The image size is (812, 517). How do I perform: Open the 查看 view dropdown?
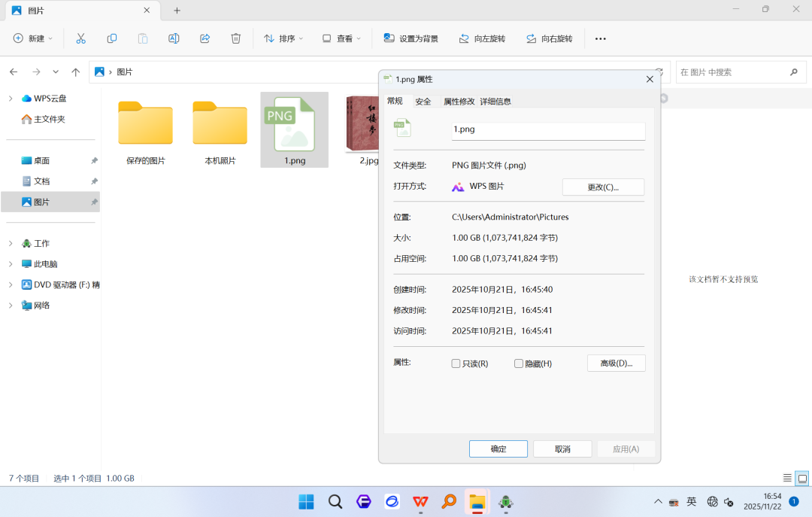pyautogui.click(x=341, y=38)
